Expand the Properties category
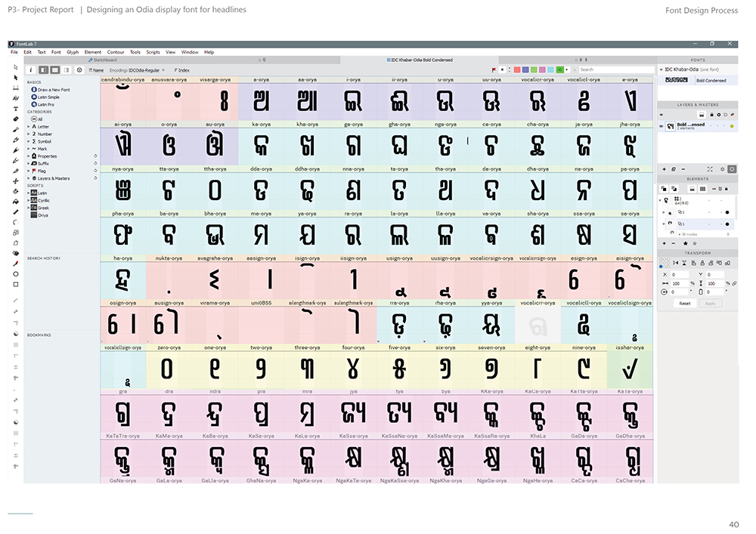 coord(29,156)
